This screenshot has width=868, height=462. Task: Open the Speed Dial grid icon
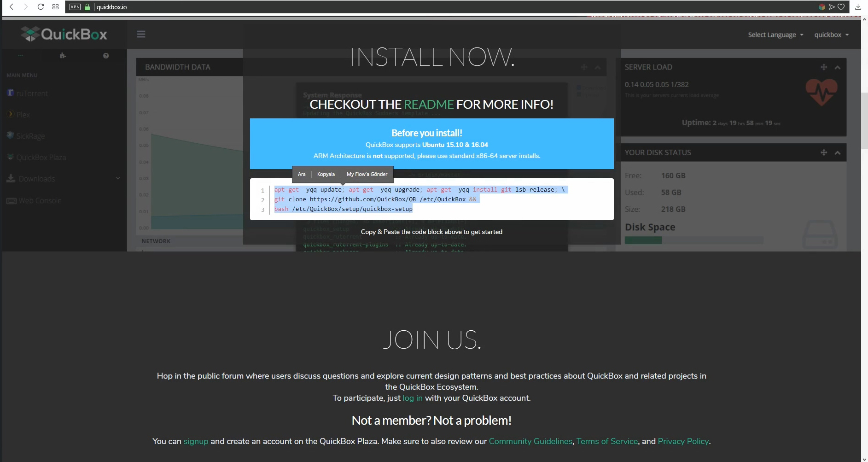pos(55,7)
